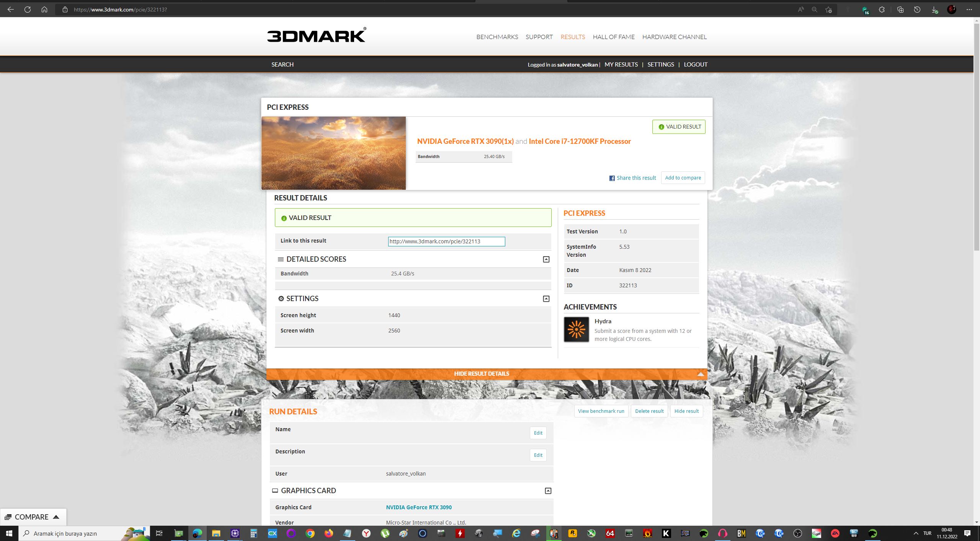Open the browser home page icon

pos(44,10)
